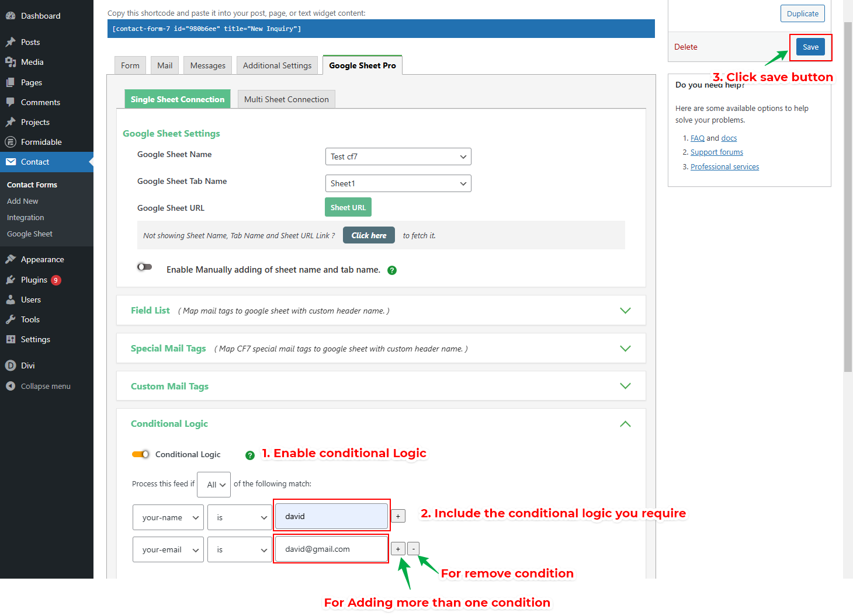Viewport: 853px width, 616px height.
Task: Click help icon beside manual sheet name option
Action: [392, 270]
